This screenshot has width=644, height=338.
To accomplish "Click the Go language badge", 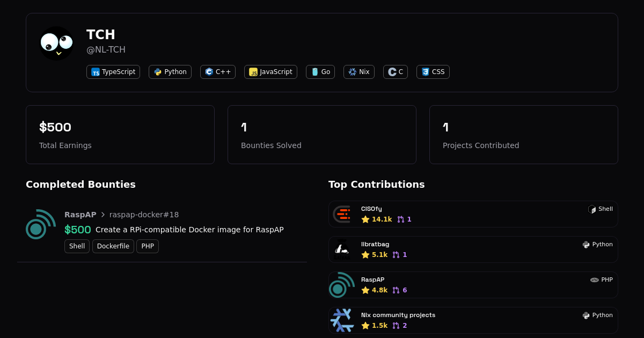I will (x=320, y=72).
